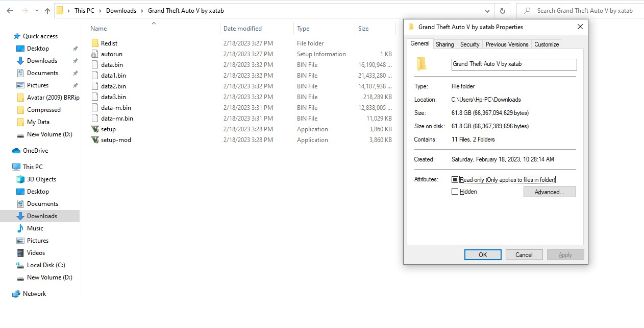Select This PC in the address breadcrumb

(x=84, y=11)
